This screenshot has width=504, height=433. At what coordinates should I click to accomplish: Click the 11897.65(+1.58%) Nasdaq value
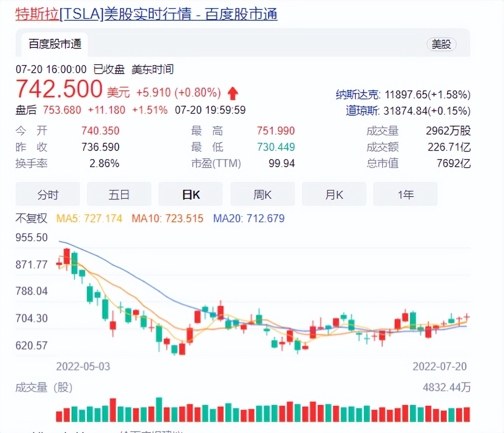(x=428, y=94)
